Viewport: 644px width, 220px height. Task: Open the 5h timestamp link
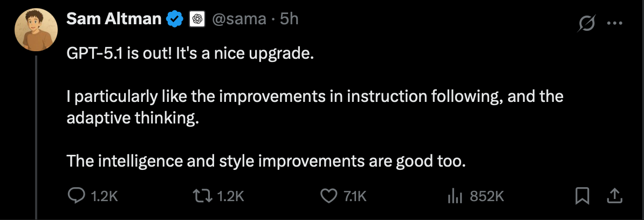(x=289, y=19)
